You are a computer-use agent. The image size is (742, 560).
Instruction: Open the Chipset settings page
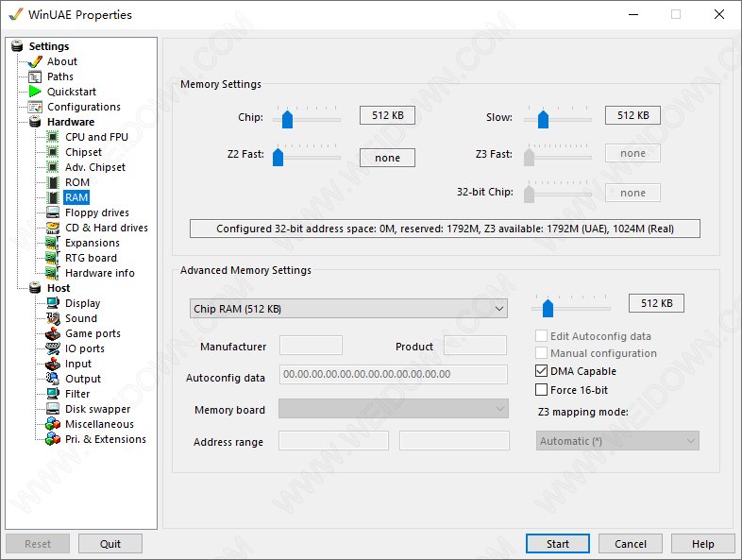83,152
